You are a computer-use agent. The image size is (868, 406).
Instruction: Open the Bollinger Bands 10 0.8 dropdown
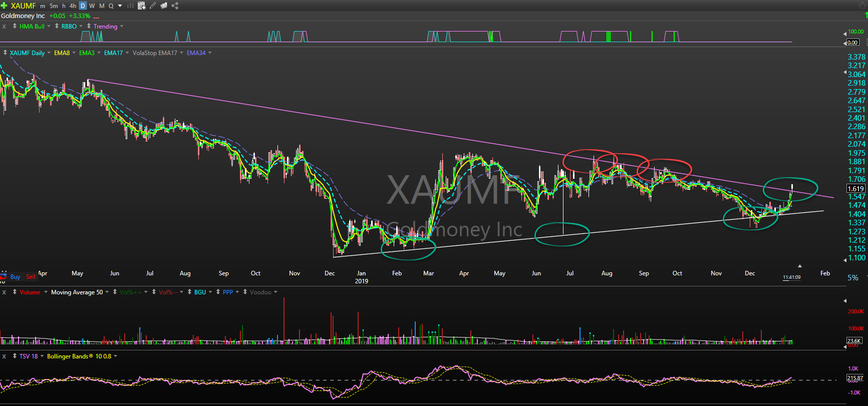[115, 356]
